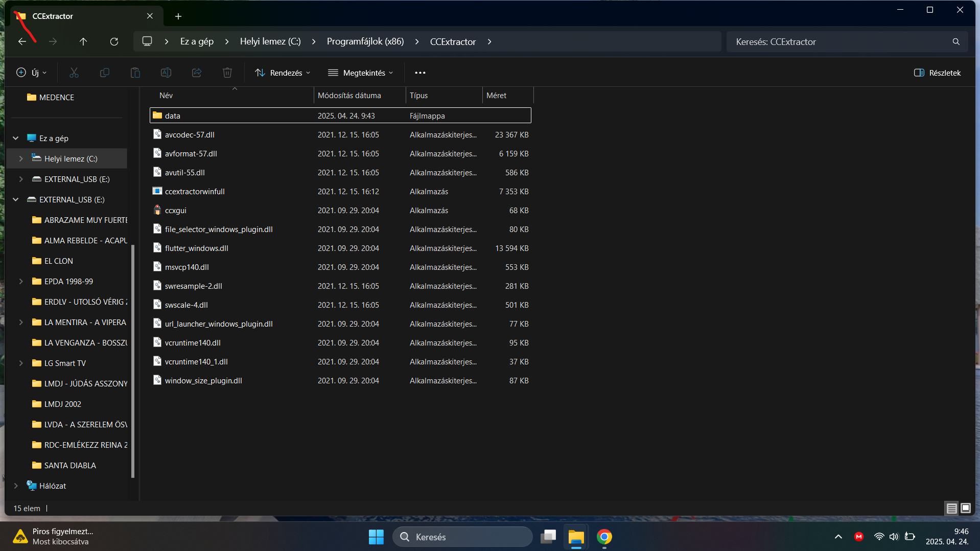Expand the LA MENTIRA - A VIPERA node
The image size is (980, 551).
click(21, 322)
